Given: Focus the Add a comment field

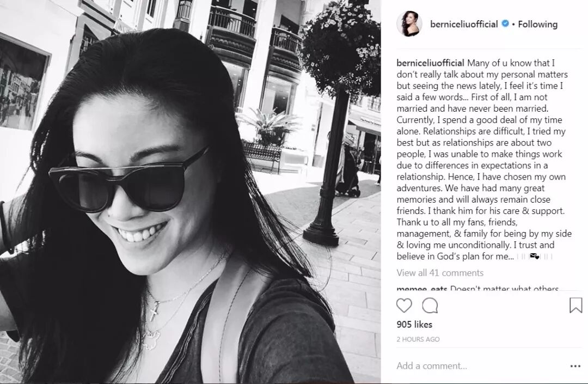Looking at the screenshot, I should [x=480, y=365].
